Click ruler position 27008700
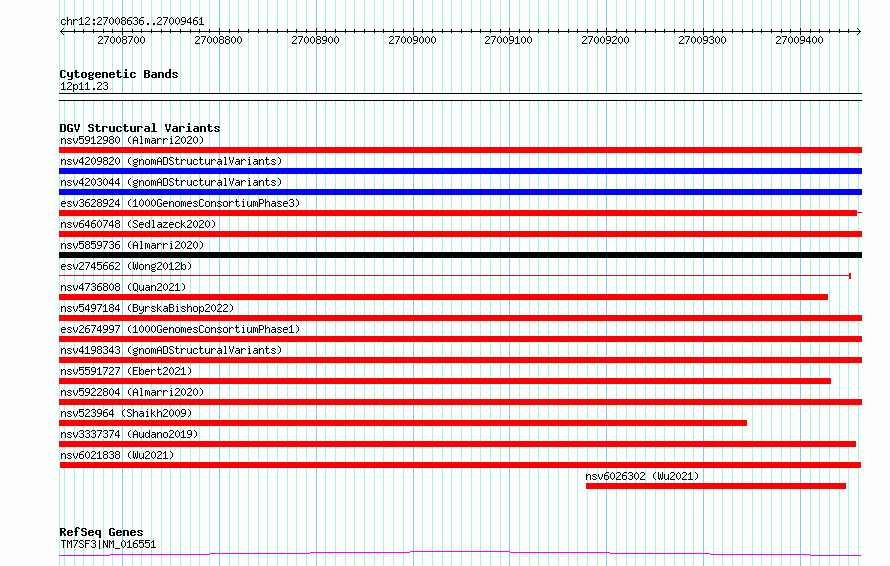890x566 pixels. (121, 40)
